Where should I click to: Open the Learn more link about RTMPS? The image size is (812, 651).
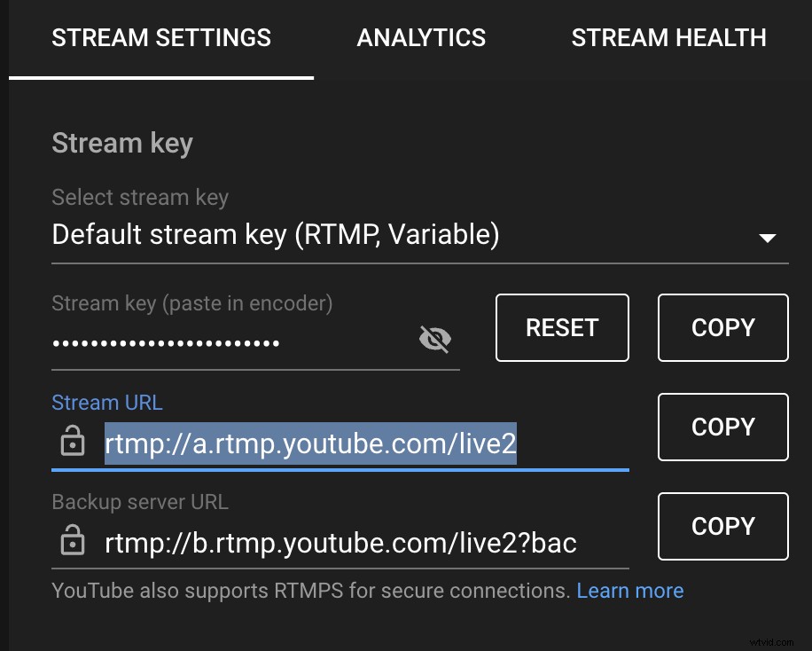tap(630, 590)
